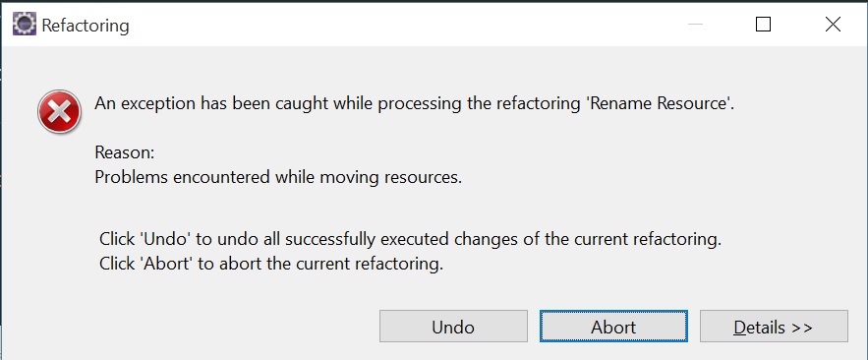Click the greyed-out minimize button
Image resolution: width=868 pixels, height=360 pixels.
pyautogui.click(x=695, y=25)
